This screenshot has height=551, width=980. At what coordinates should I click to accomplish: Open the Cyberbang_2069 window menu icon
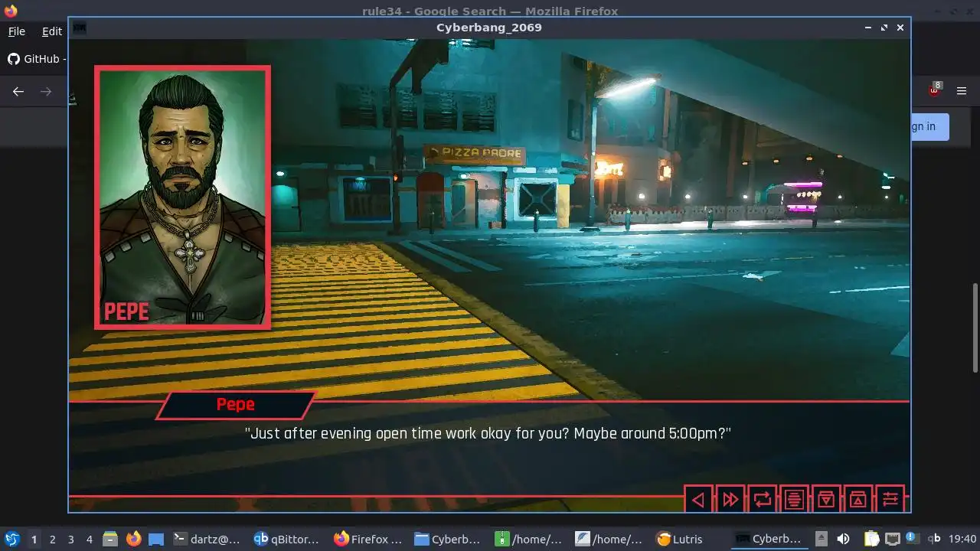79,28
